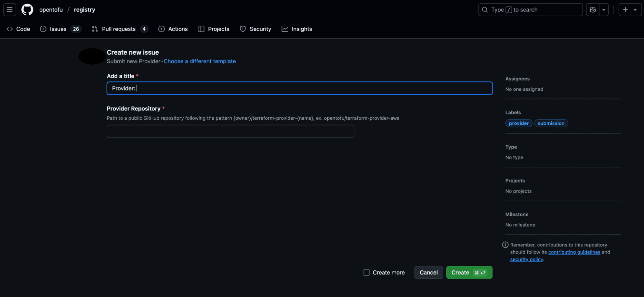Click the info icon by contribution reminder

pos(505,245)
